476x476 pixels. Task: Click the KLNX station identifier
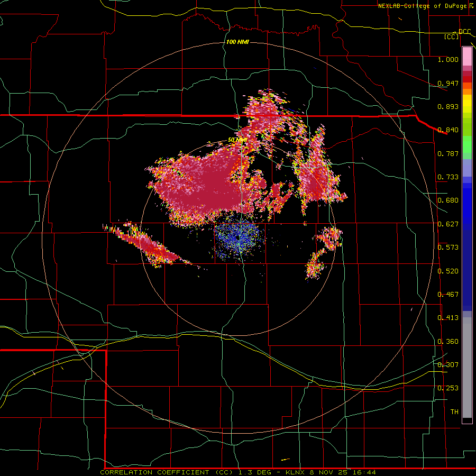click(x=296, y=472)
